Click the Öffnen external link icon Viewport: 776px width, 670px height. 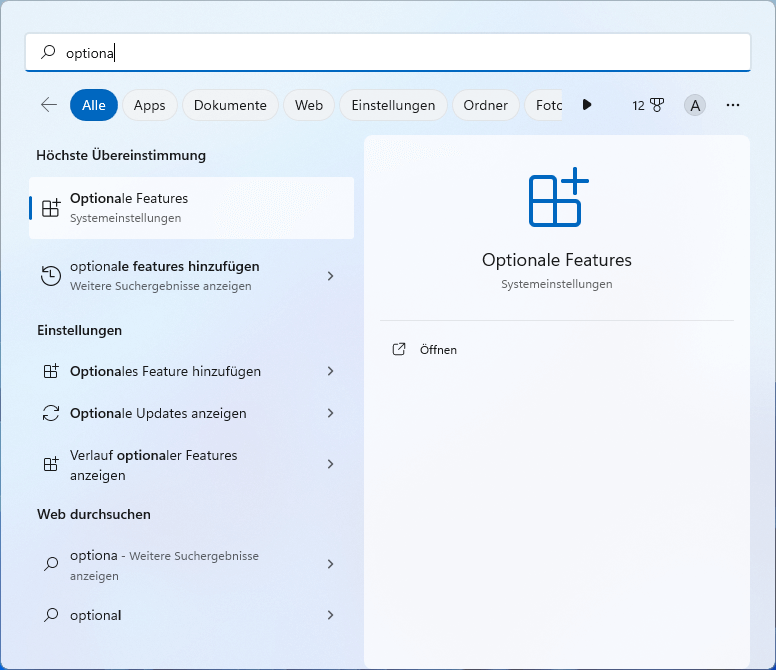(399, 350)
